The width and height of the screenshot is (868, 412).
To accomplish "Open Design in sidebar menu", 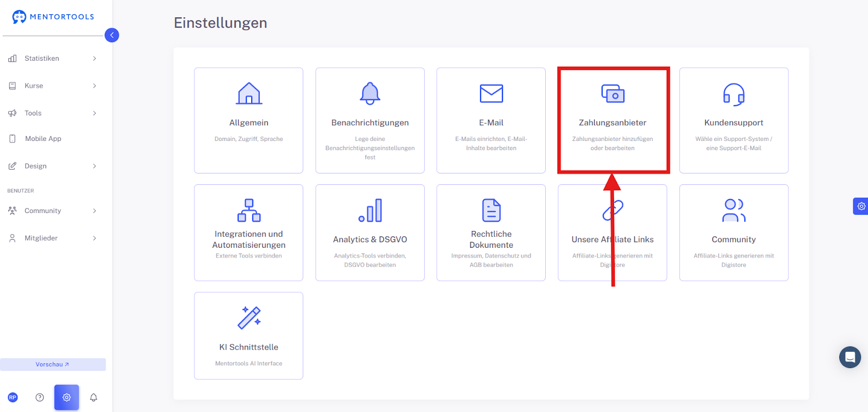I will (35, 166).
